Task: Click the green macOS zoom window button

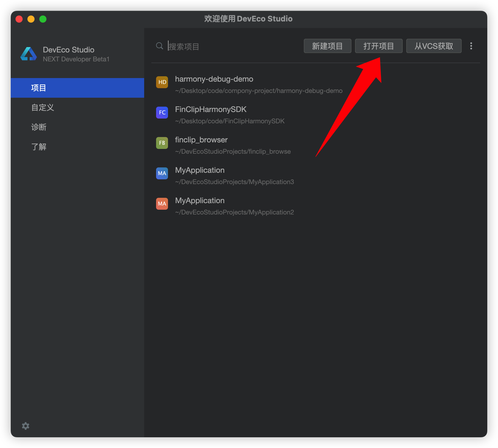Action: tap(43, 19)
